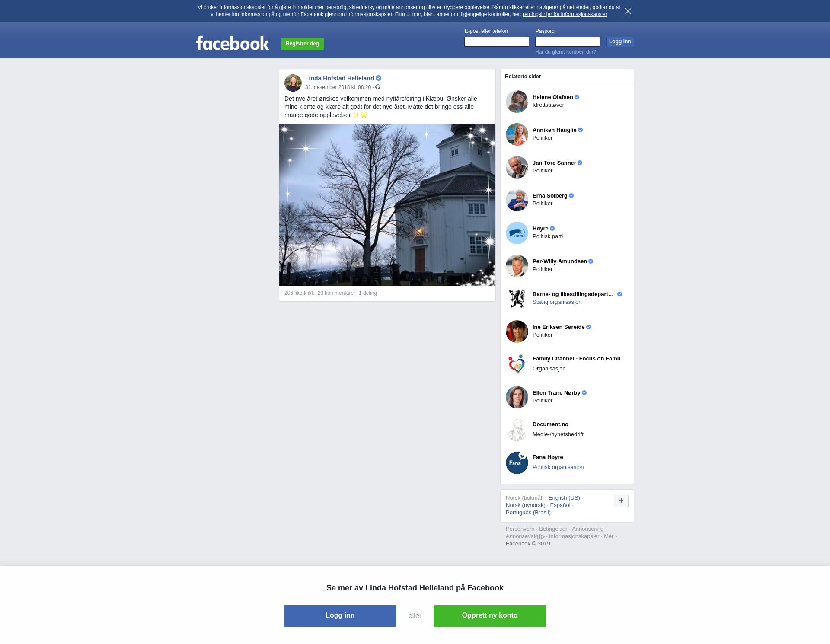
Task: Open Jan Tore Sanner's profile avatar
Action: click(517, 167)
